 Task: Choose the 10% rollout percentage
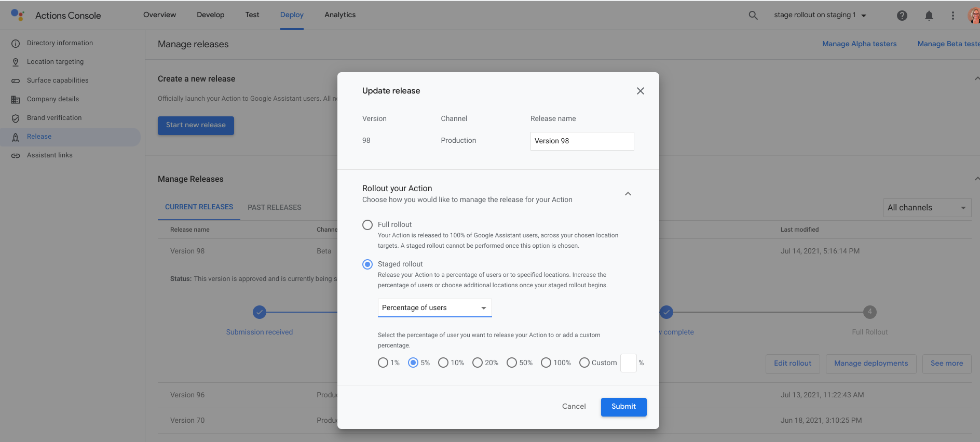point(443,363)
